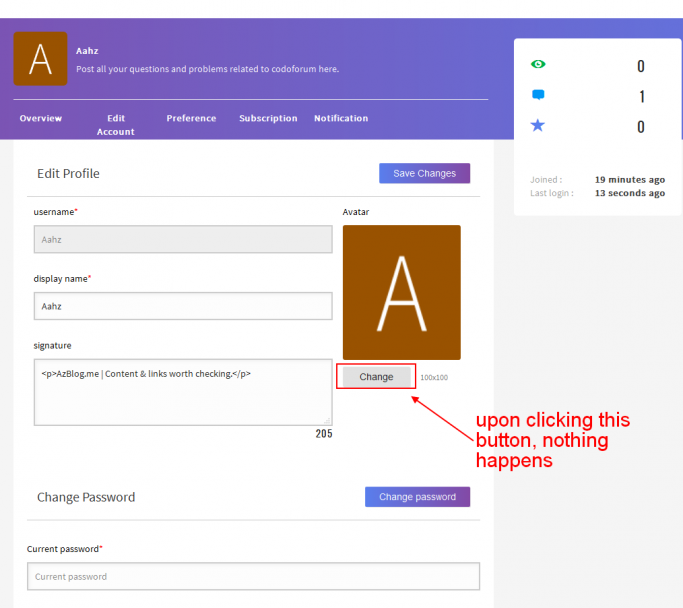Click the 'Last login :' label
The image size is (683, 608).
(x=551, y=193)
